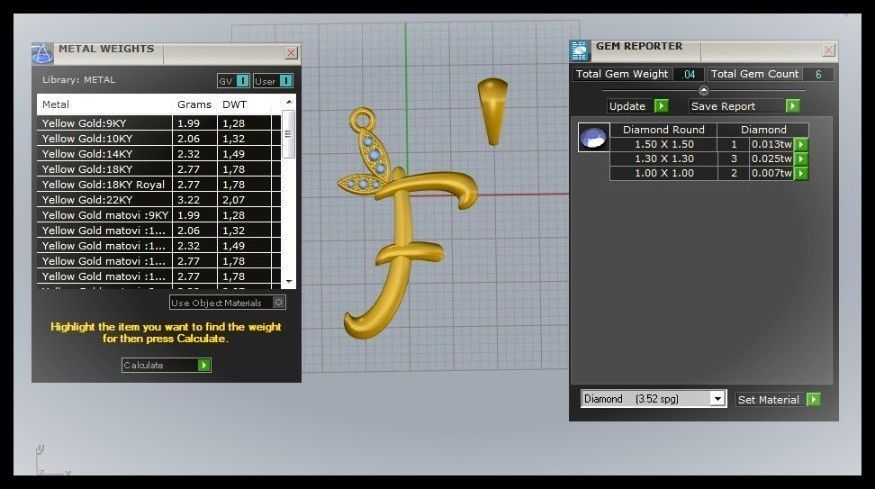
Task: Open the Diamond (3.52 spg) material dropdown
Action: (718, 399)
